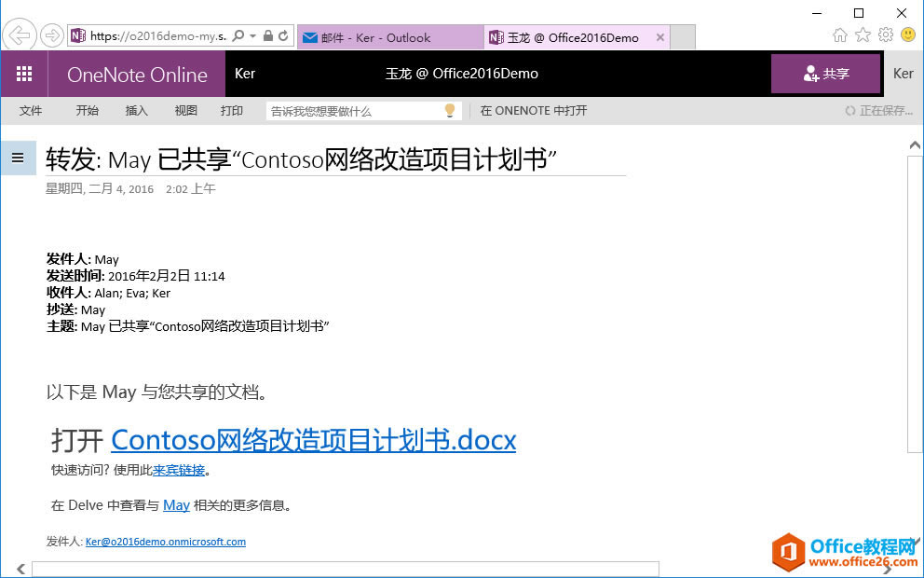Click the back navigation arrow
This screenshot has width=924, height=578.
pos(19,35)
